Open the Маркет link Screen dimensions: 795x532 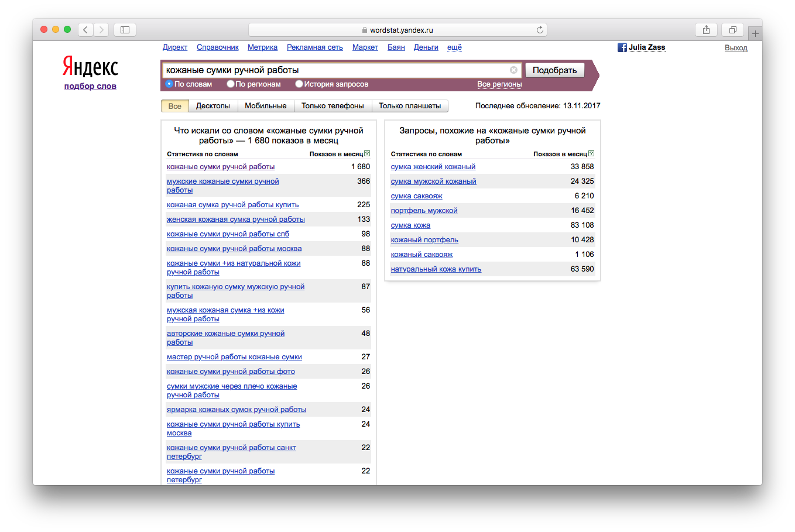(365, 47)
